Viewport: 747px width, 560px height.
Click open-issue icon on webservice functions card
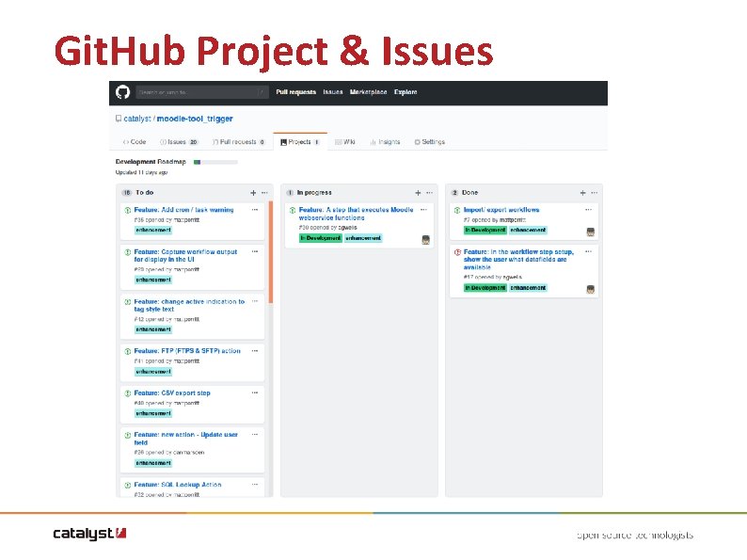click(x=293, y=210)
